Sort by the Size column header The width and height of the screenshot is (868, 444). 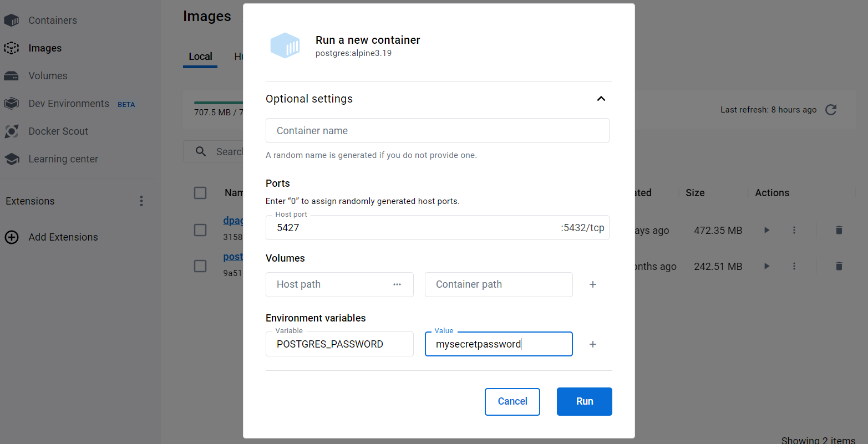[x=695, y=193]
